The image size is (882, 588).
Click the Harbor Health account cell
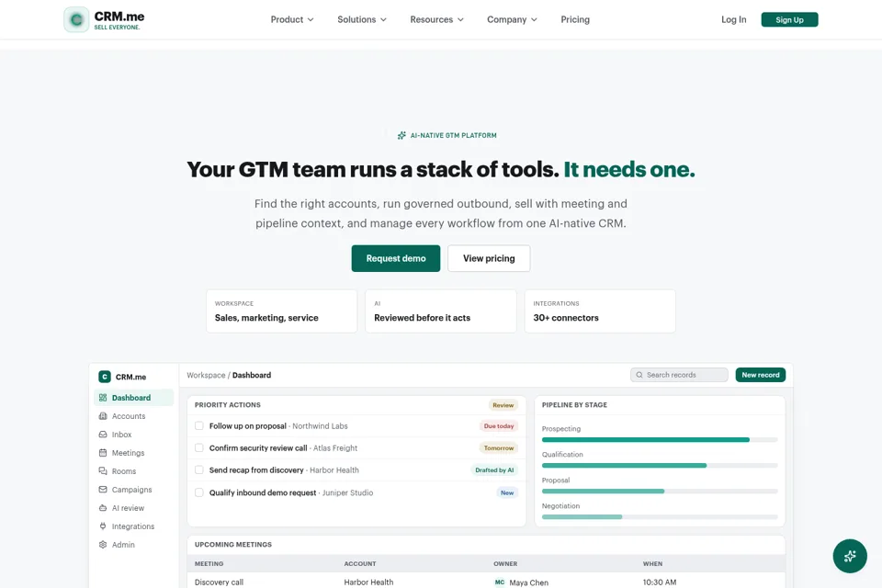[368, 582]
